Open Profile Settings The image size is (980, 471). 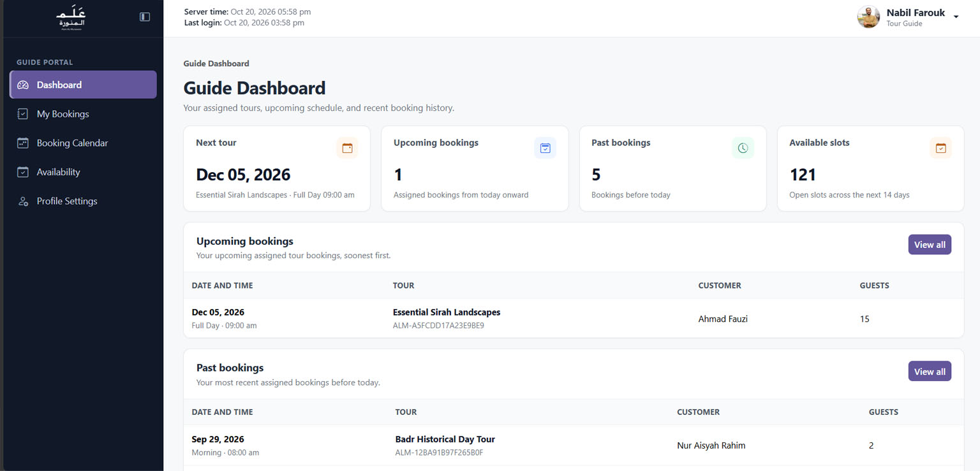[x=83, y=201]
